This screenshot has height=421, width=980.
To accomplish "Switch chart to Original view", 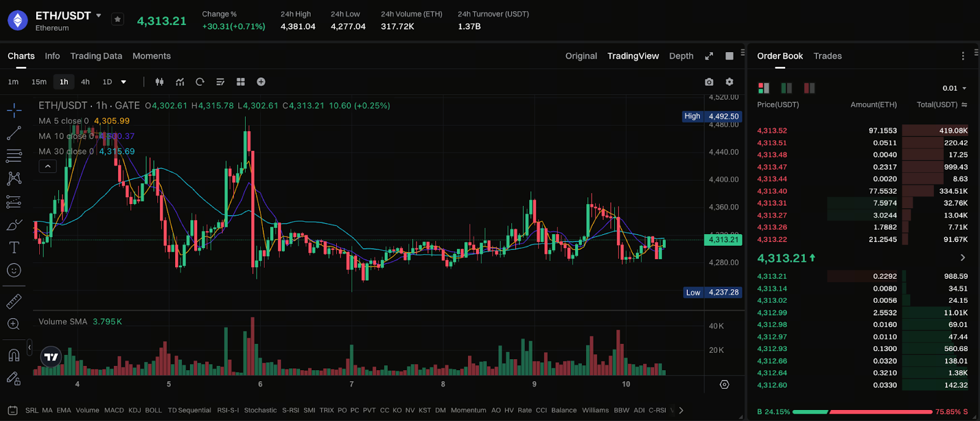I will (581, 56).
